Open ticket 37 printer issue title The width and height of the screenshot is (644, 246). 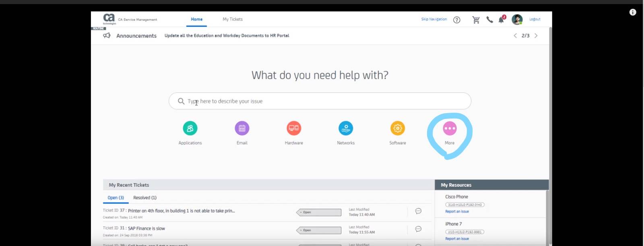click(181, 211)
